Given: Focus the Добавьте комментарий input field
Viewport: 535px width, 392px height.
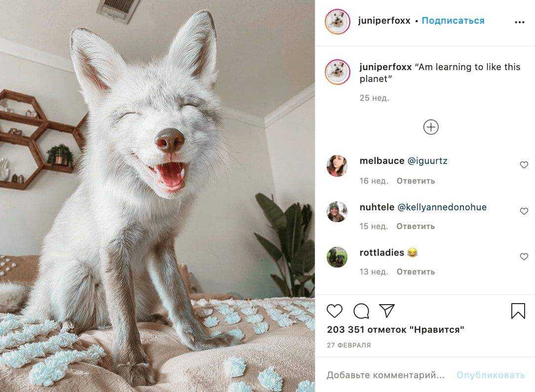Looking at the screenshot, I should (385, 375).
